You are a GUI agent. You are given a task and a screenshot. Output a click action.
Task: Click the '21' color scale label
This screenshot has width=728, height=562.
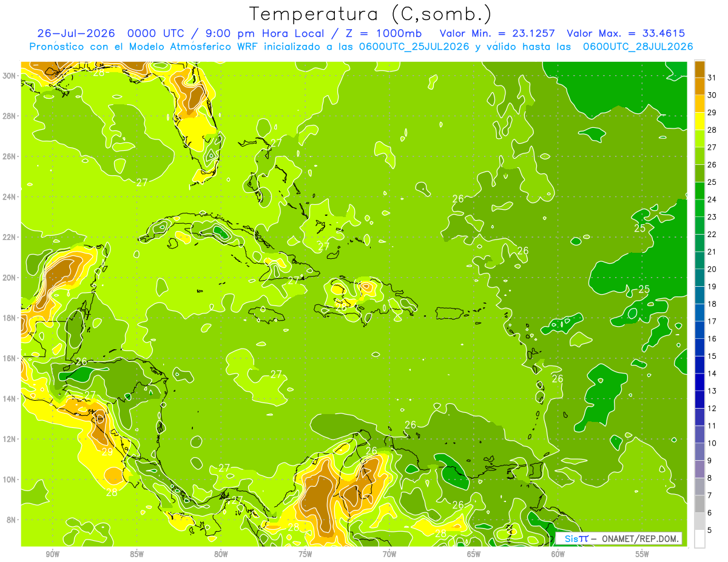coord(712,252)
